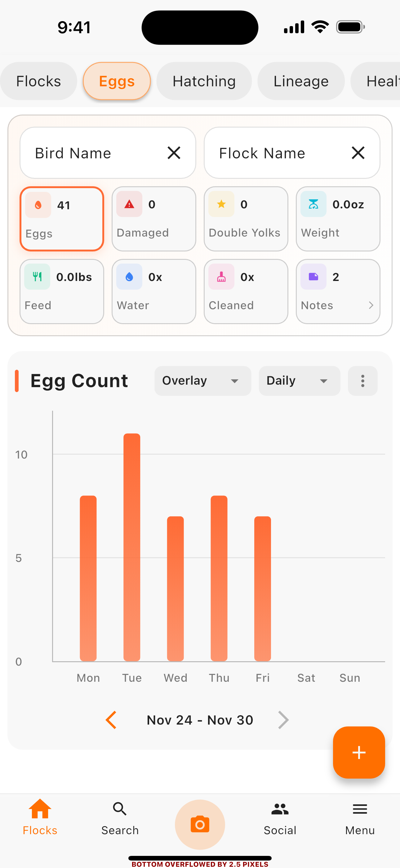Select the Water stat card
The height and width of the screenshot is (868, 400).
153,291
